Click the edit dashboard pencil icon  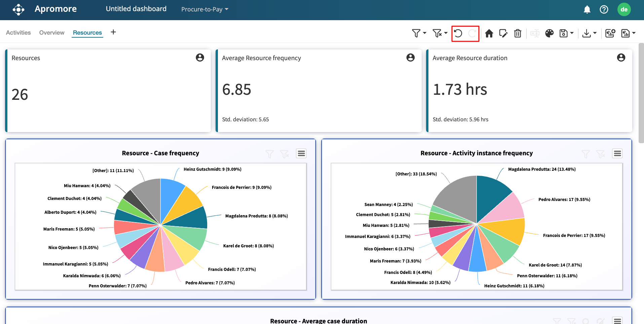tap(503, 33)
